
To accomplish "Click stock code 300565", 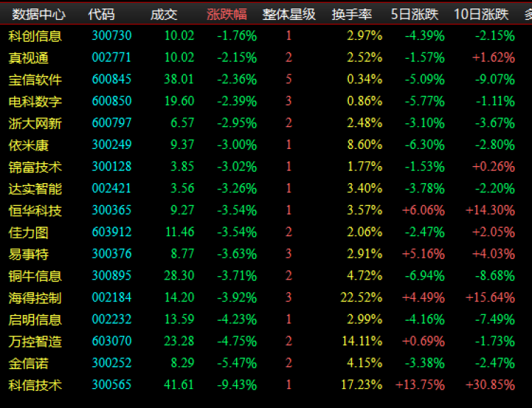I will coord(111,385).
